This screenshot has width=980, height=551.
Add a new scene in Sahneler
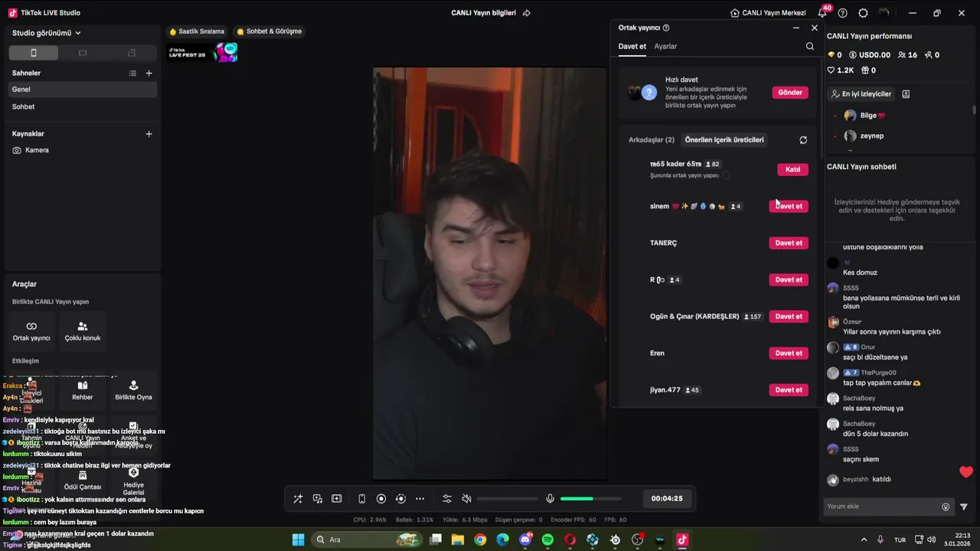point(149,73)
